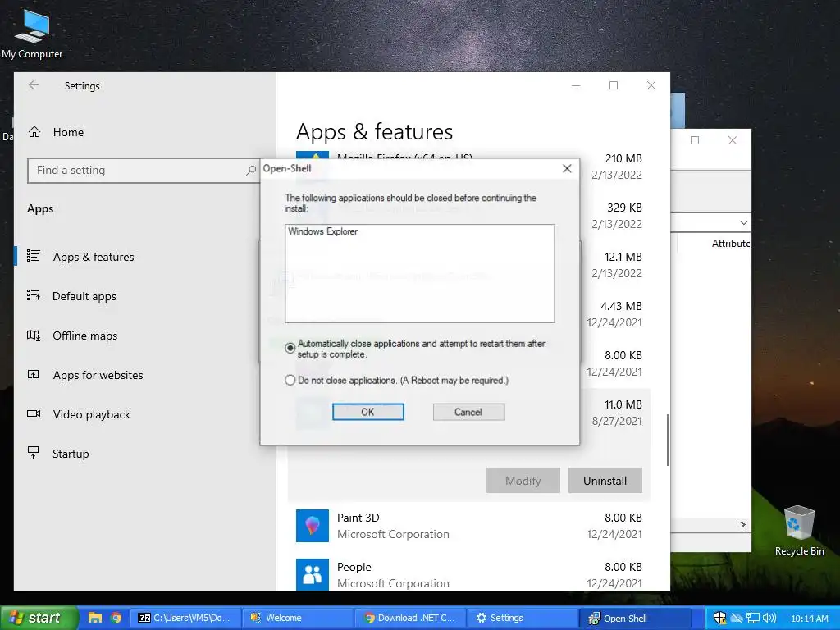Click the Startup sidebar icon
840x630 pixels.
33,453
